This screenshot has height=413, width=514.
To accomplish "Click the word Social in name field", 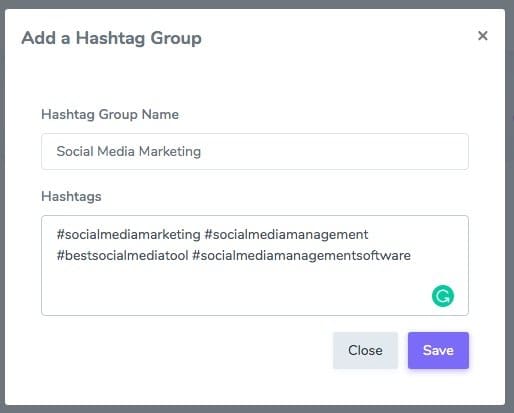I will (75, 152).
